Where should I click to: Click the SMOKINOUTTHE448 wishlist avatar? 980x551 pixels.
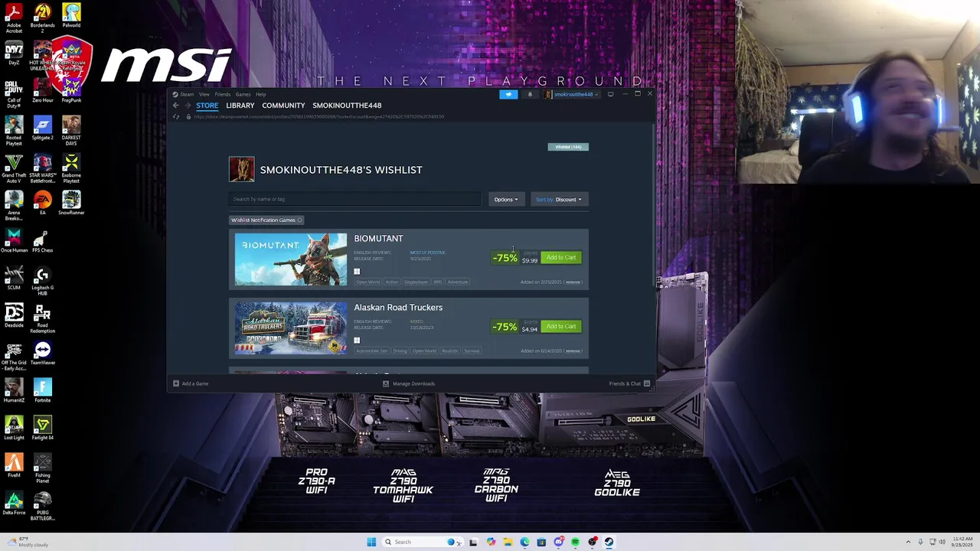pyautogui.click(x=242, y=170)
